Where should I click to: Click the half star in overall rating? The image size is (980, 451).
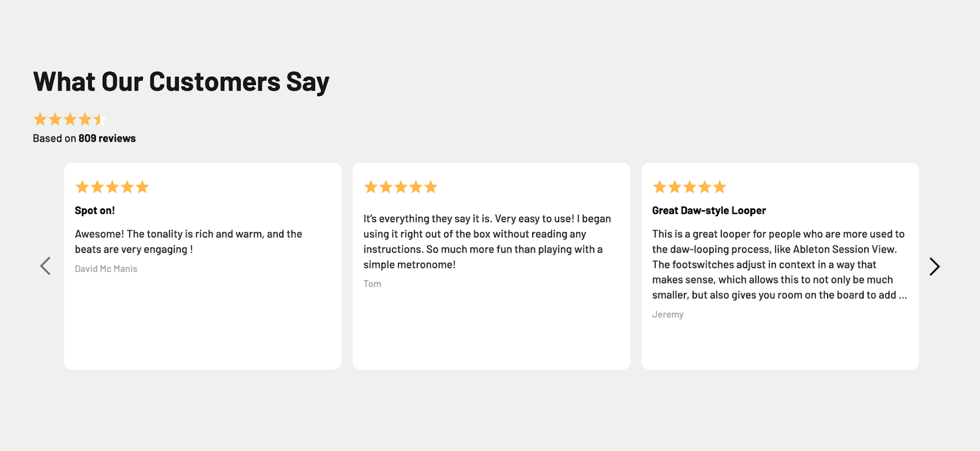click(x=99, y=119)
